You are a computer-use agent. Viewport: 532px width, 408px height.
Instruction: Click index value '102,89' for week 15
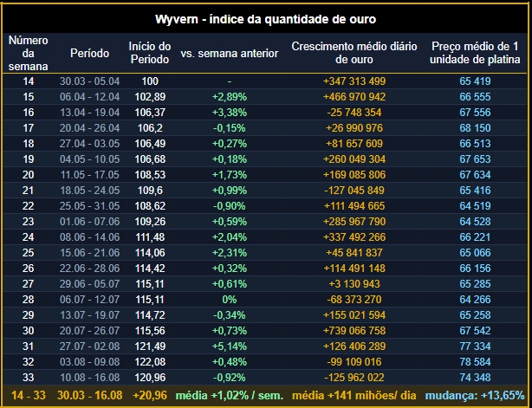[x=150, y=97]
